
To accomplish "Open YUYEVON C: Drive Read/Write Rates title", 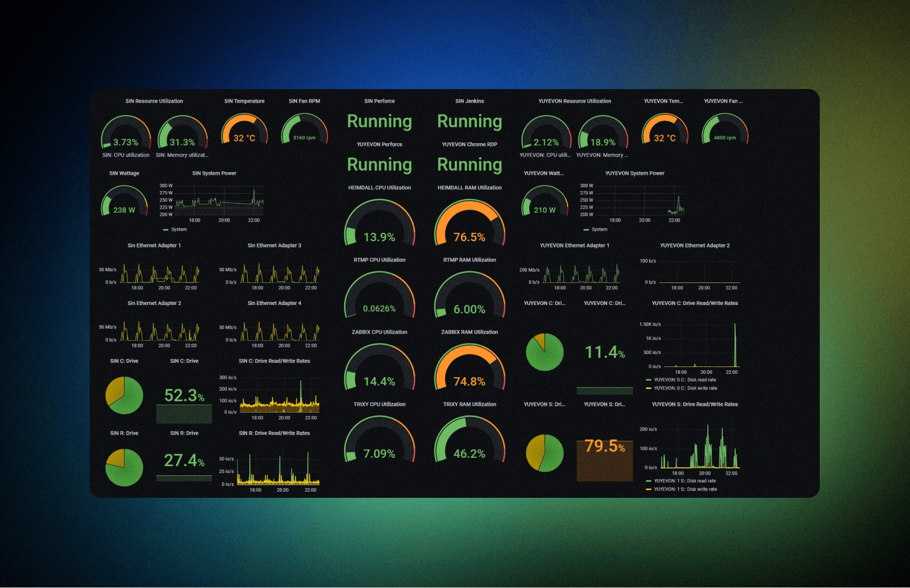I will pos(694,303).
